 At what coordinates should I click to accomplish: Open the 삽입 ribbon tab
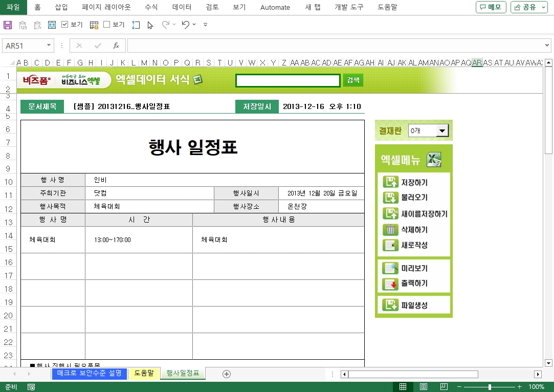coord(61,7)
